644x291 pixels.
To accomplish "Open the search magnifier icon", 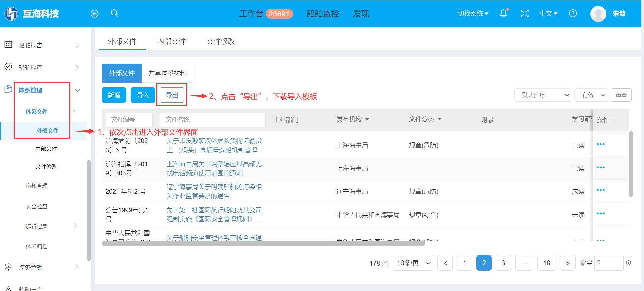I will click(115, 13).
